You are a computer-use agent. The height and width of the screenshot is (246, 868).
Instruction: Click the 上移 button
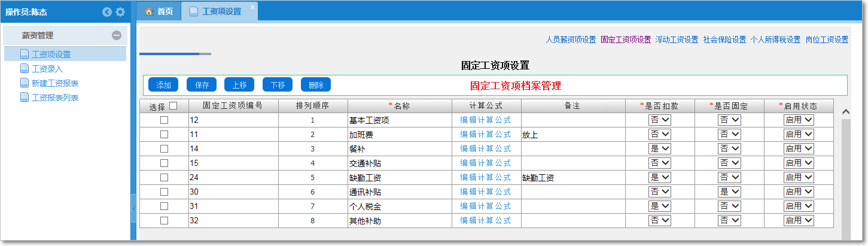(x=239, y=85)
